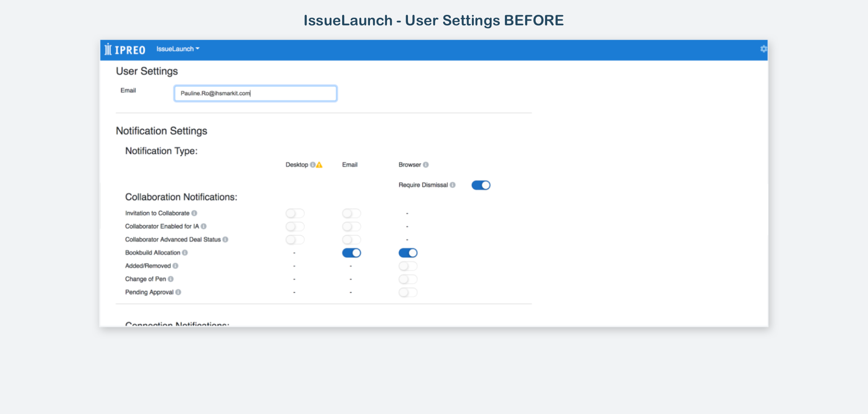This screenshot has width=868, height=414.
Task: Click the Desktop info icon
Action: click(312, 165)
